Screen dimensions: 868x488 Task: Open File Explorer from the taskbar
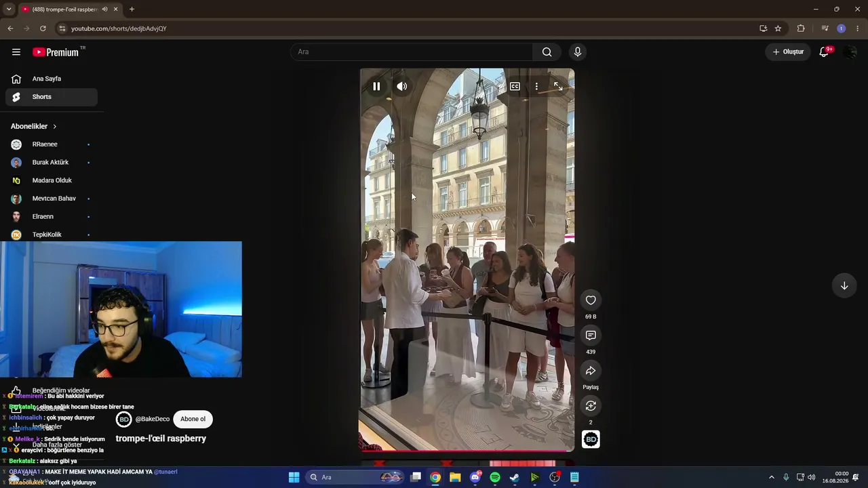point(455,477)
